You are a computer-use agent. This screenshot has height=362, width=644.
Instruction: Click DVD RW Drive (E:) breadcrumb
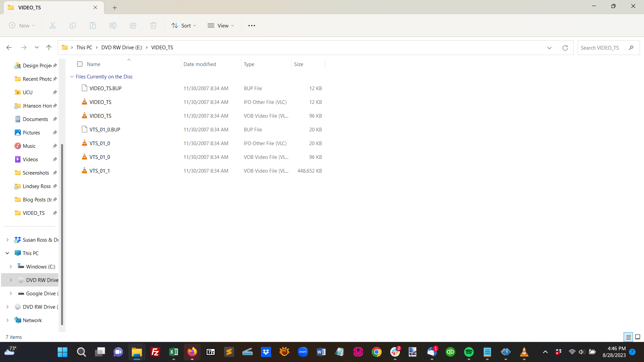122,48
